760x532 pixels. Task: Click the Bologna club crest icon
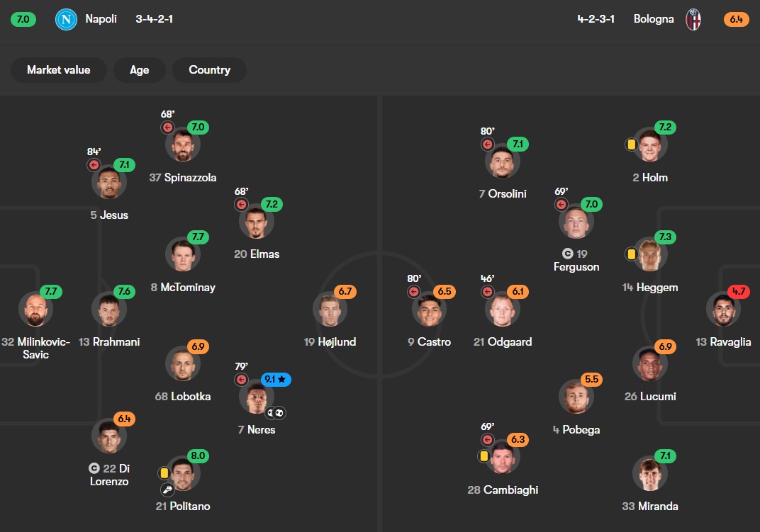693,19
